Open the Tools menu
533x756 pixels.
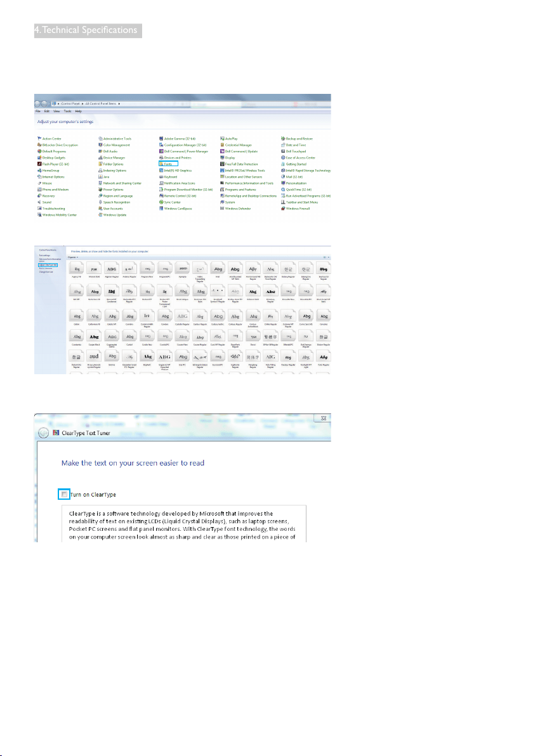pos(67,111)
